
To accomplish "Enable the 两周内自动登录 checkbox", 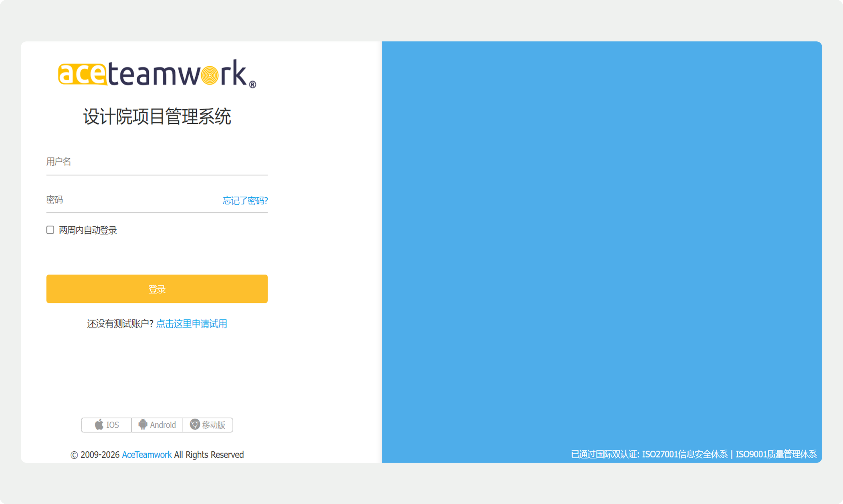I will coord(50,230).
